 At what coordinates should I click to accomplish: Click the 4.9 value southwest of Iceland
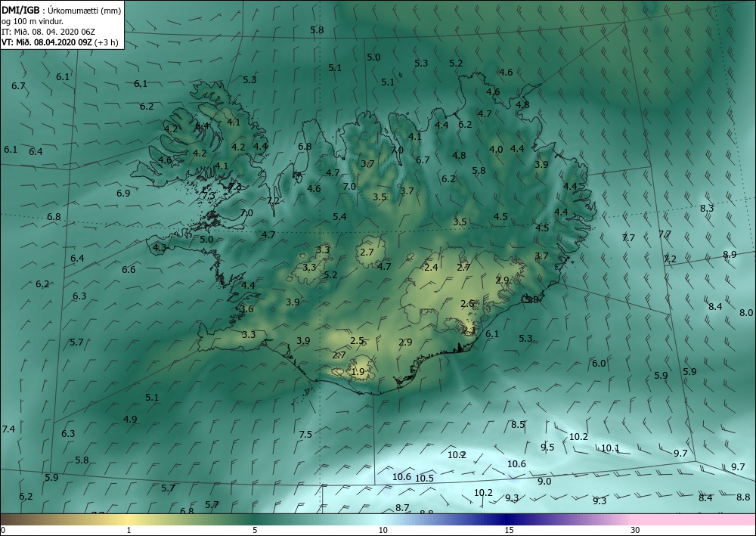(130, 420)
